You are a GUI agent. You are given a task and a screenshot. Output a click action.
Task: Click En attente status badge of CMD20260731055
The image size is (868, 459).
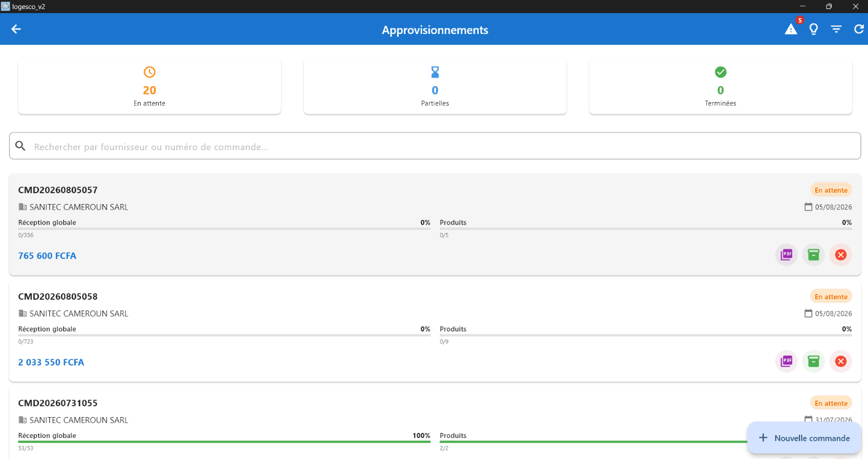tap(831, 403)
